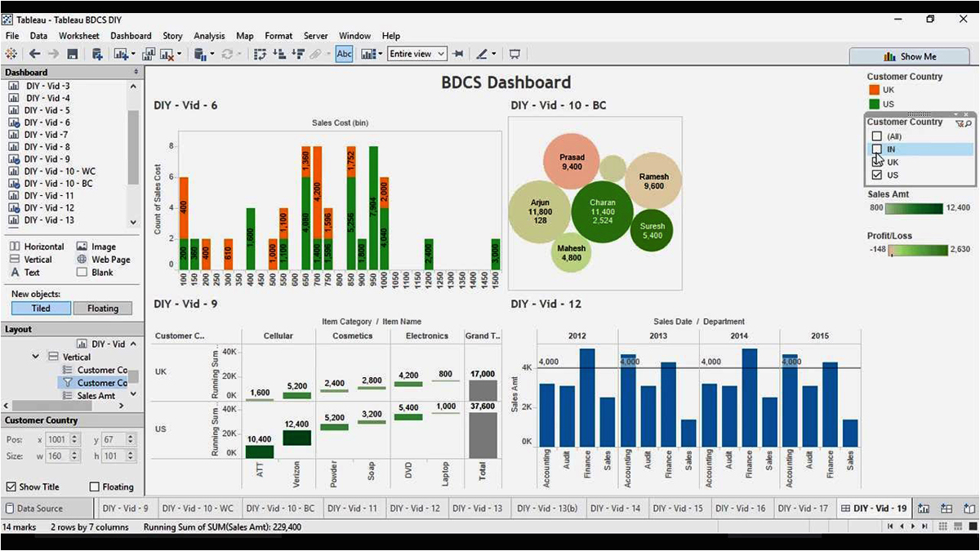
Task: Select the Tiled new objects button
Action: tap(41, 309)
